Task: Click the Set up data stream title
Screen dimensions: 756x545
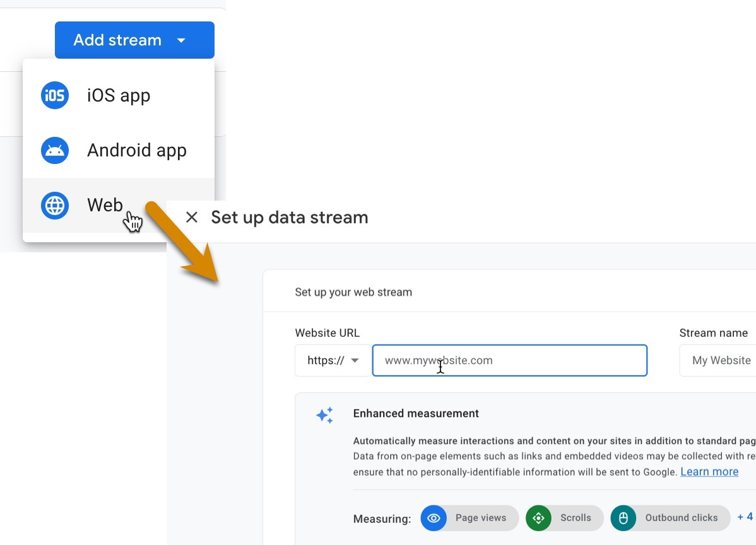Action: click(289, 218)
